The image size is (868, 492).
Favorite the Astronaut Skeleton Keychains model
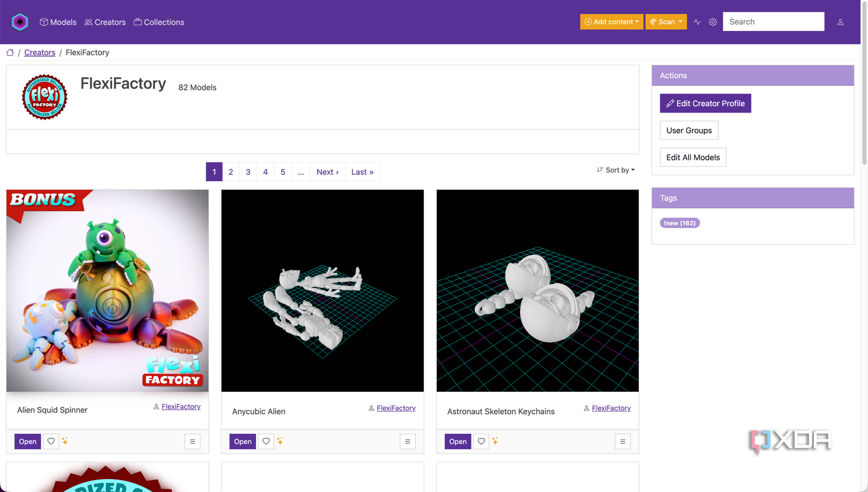482,441
